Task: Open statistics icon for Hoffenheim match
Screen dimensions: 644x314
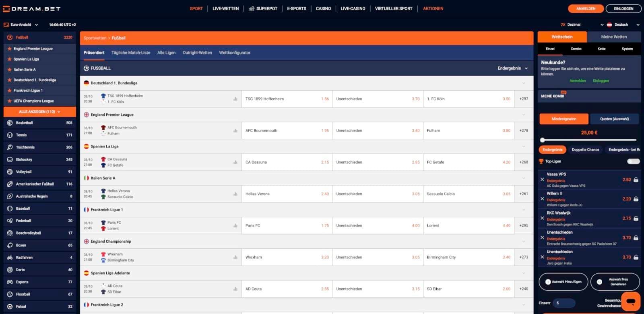Action: coord(235,99)
